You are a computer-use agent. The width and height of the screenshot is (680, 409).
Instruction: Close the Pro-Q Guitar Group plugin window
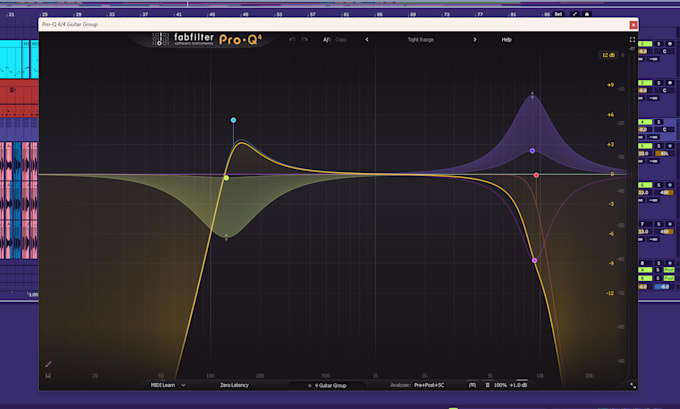pyautogui.click(x=633, y=25)
